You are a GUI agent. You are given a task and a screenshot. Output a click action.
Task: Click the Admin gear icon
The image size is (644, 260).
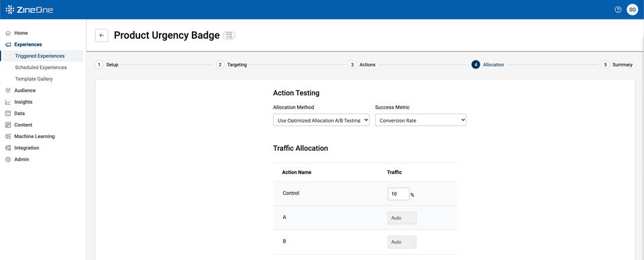tap(8, 159)
